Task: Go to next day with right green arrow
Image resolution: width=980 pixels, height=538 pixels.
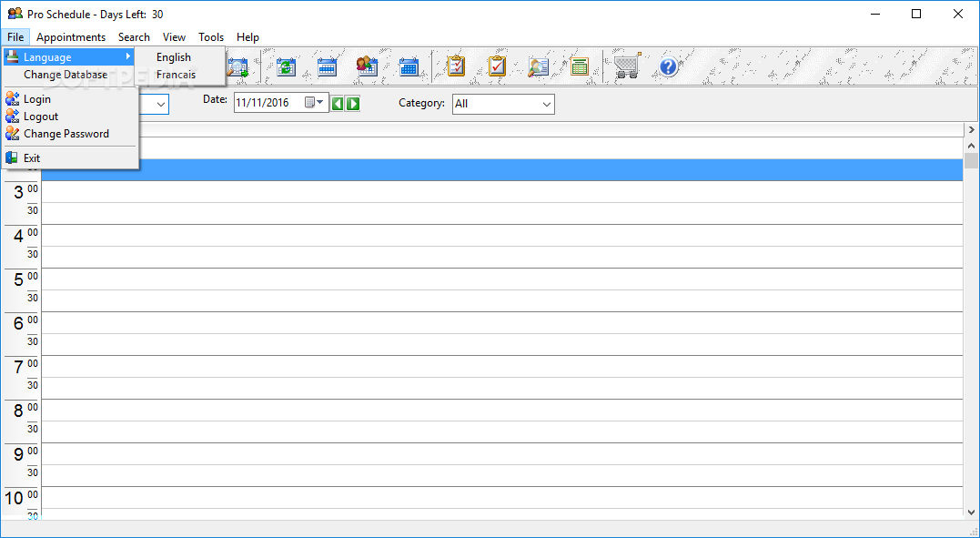Action: [x=353, y=103]
